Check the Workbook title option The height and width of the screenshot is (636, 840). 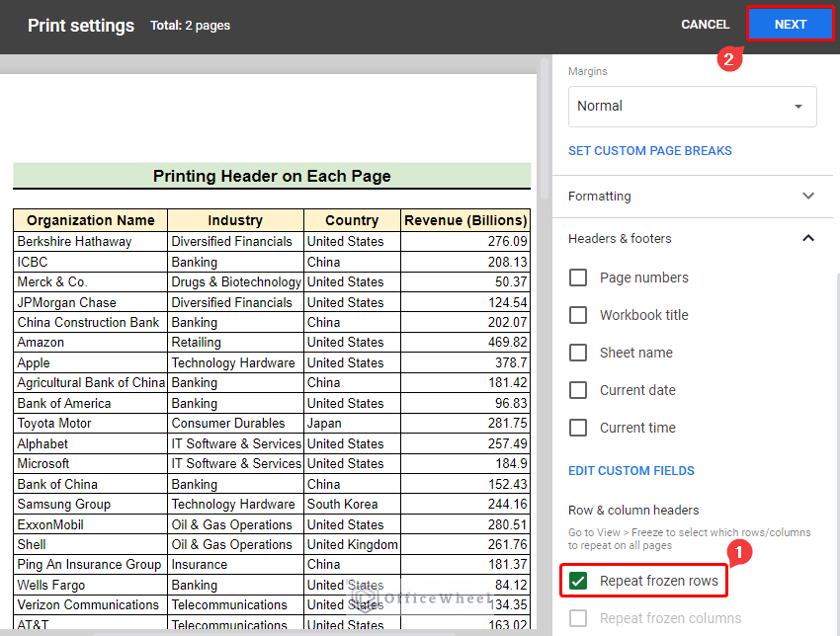[578, 315]
